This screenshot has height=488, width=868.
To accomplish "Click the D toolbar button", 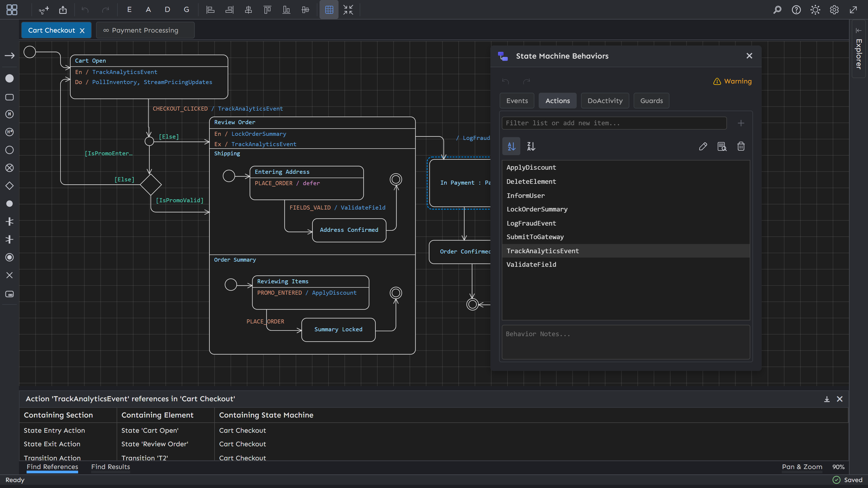I will pos(167,10).
